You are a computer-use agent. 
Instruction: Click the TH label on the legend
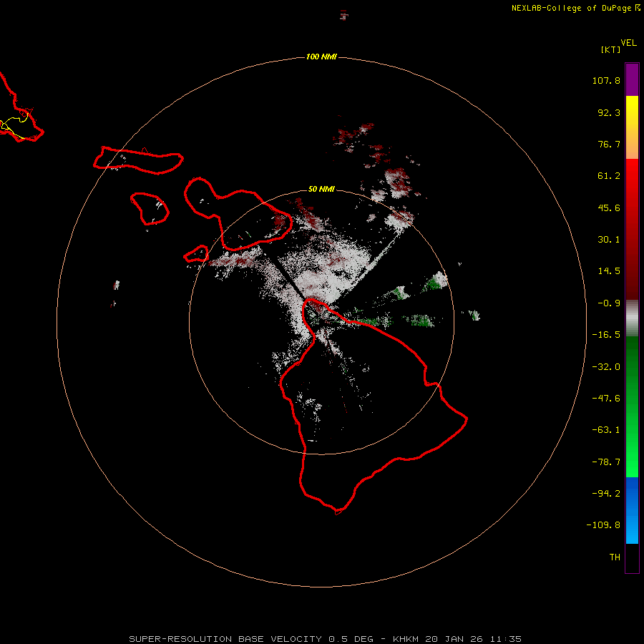tap(615, 557)
